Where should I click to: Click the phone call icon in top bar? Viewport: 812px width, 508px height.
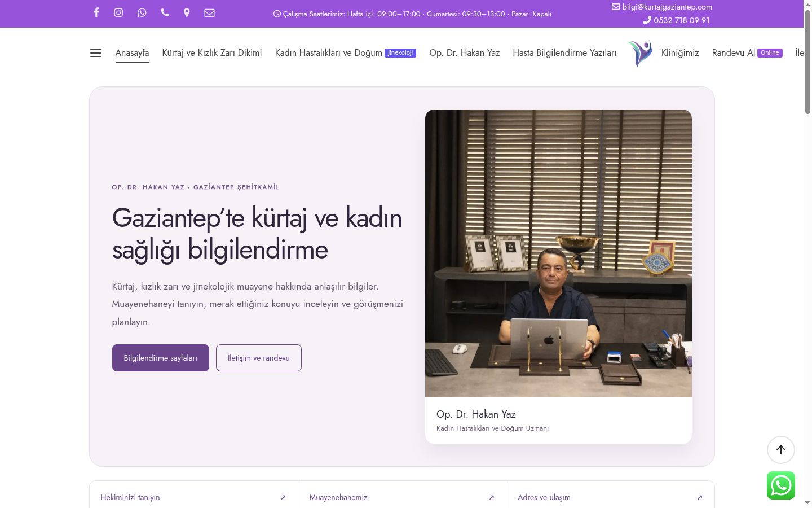(x=165, y=12)
